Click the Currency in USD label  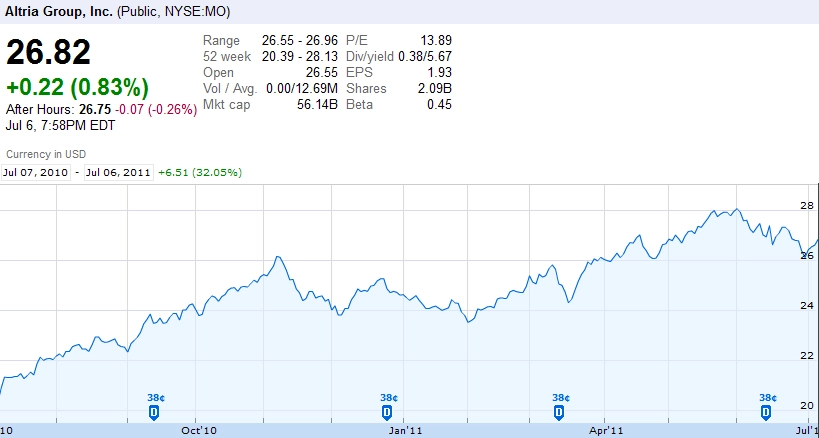click(46, 155)
